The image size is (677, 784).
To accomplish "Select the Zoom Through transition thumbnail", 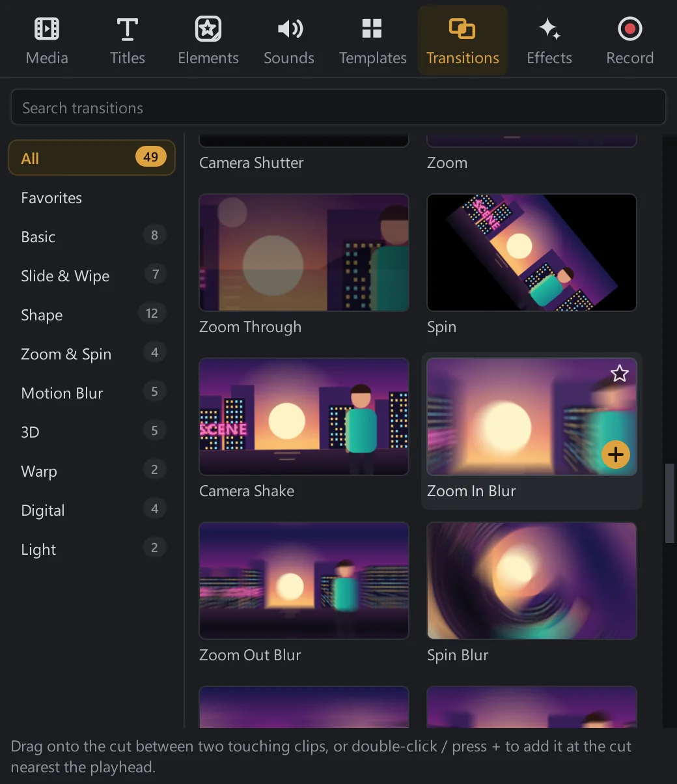I will [304, 253].
